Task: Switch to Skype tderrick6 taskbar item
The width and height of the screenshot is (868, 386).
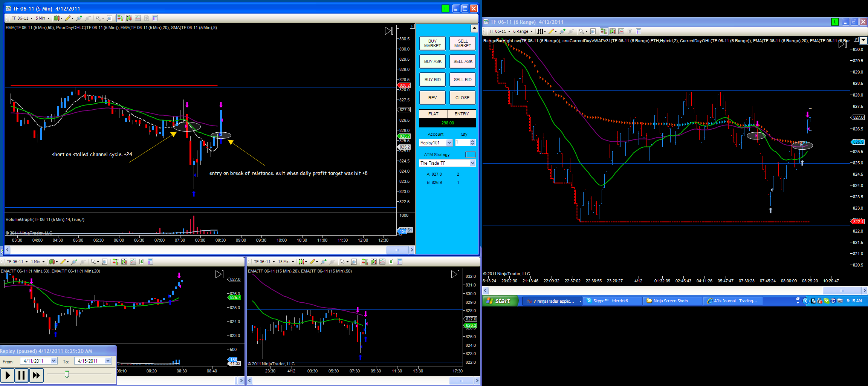Action: point(613,301)
